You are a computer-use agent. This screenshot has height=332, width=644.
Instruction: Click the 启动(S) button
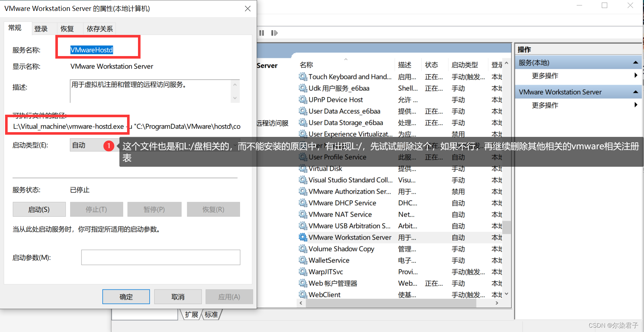pos(39,209)
